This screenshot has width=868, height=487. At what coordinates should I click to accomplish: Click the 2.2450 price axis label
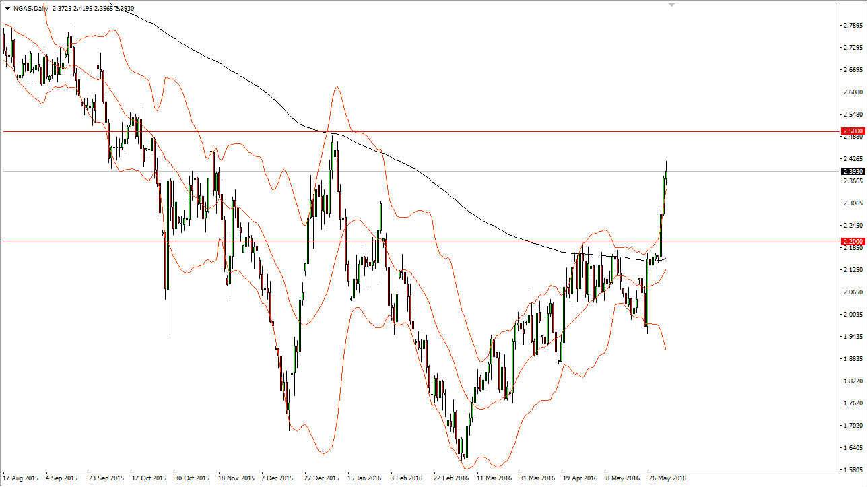pyautogui.click(x=853, y=226)
